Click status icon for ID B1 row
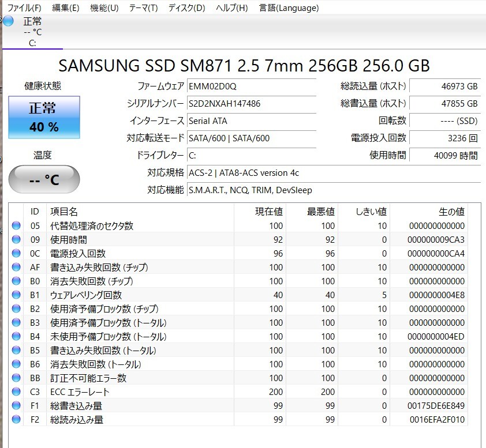Image resolution: width=486 pixels, height=448 pixels. pyautogui.click(x=16, y=295)
